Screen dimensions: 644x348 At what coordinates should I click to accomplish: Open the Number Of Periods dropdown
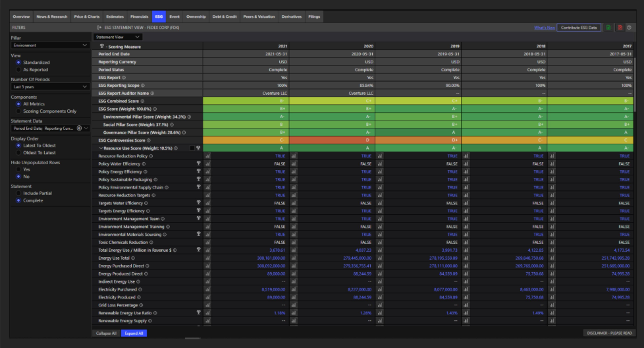coord(50,86)
